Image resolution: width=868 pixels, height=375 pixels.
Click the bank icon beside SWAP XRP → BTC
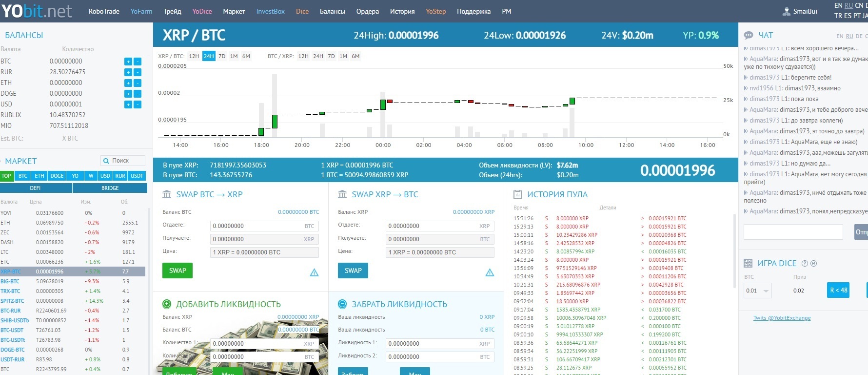(342, 194)
